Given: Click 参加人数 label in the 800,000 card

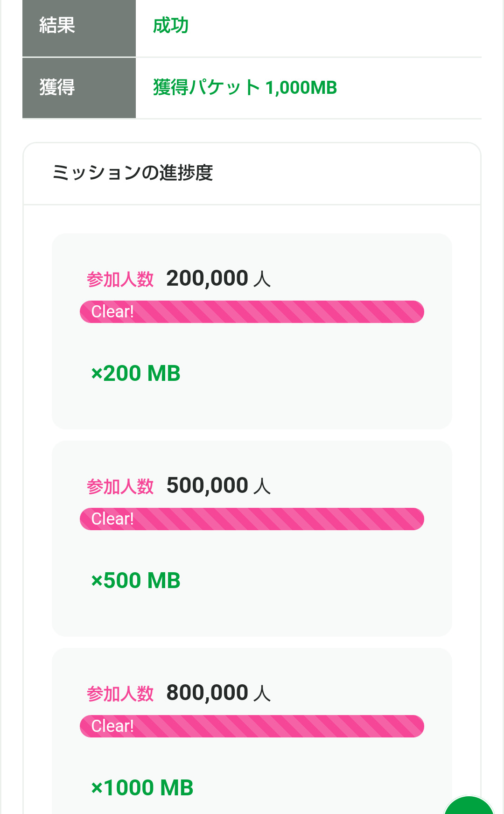Looking at the screenshot, I should tap(120, 694).
